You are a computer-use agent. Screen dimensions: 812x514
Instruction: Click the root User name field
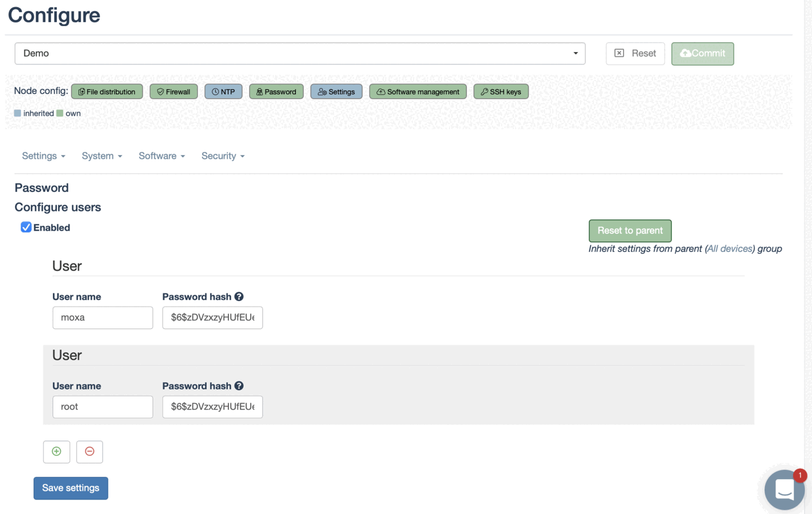coord(103,407)
